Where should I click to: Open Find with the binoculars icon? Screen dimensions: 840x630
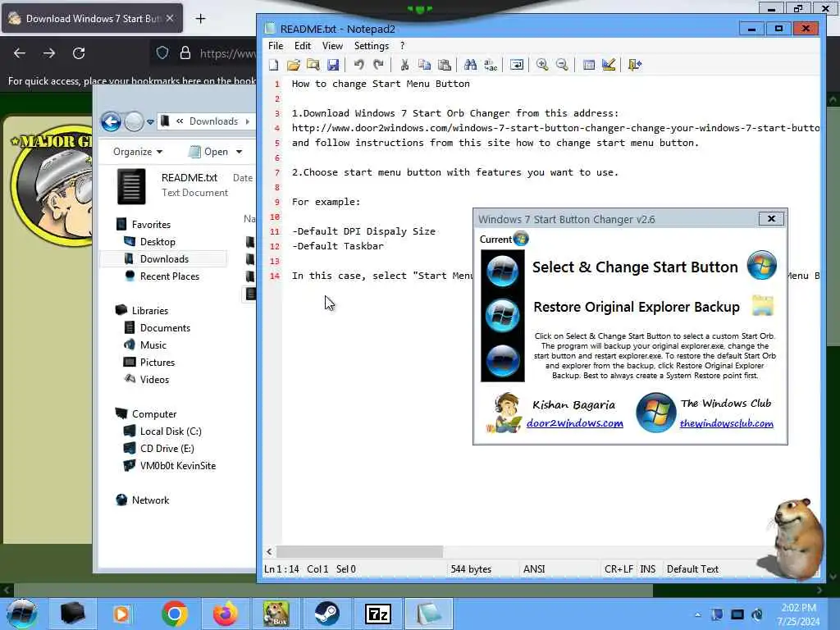tap(470, 65)
